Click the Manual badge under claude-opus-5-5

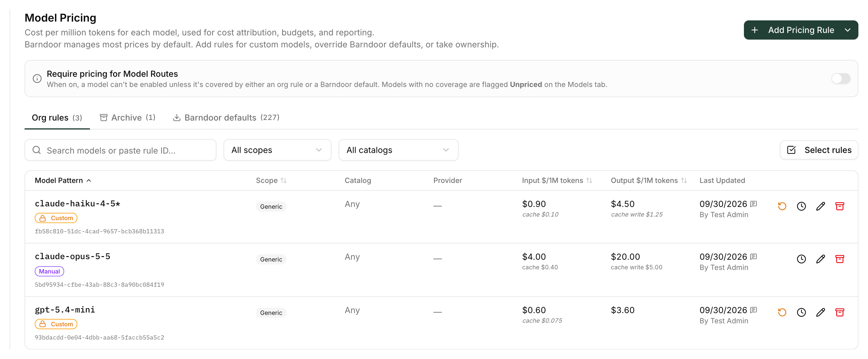(x=49, y=271)
